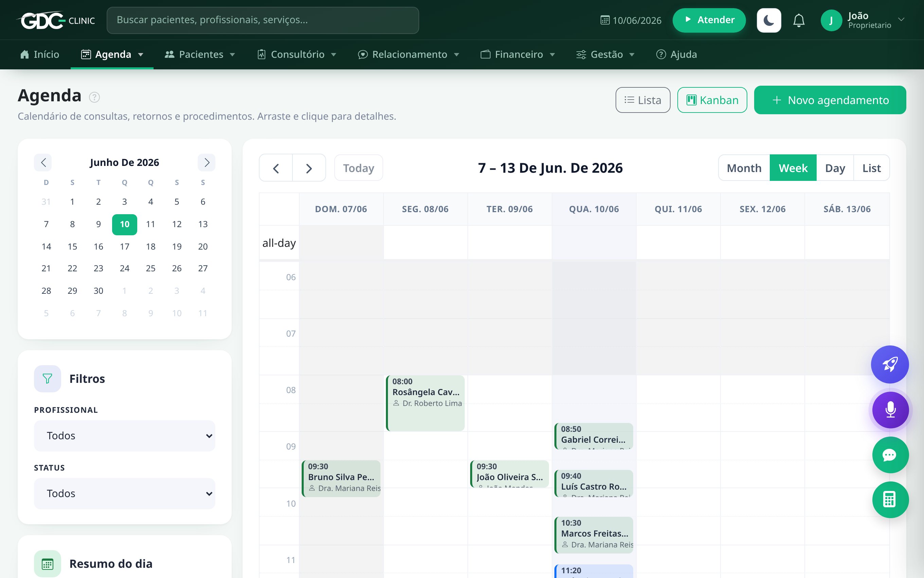
Task: Create a Novo agendamento
Action: point(830,100)
